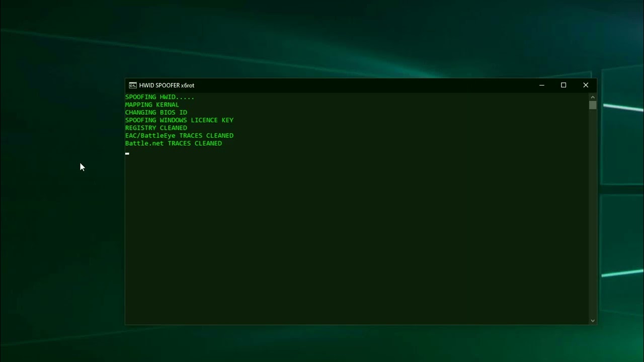Image resolution: width=644 pixels, height=362 pixels.
Task: Click the console scrollbar up arrow
Action: [x=593, y=97]
